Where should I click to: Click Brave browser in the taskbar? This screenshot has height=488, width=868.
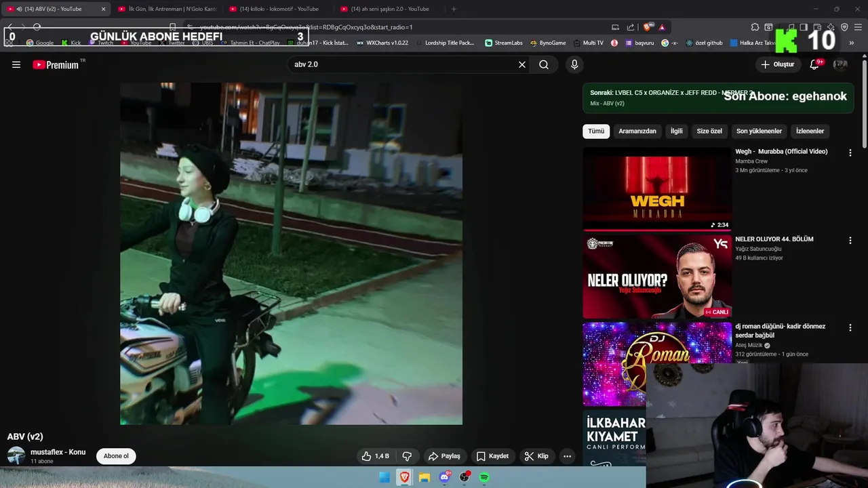[x=404, y=477]
